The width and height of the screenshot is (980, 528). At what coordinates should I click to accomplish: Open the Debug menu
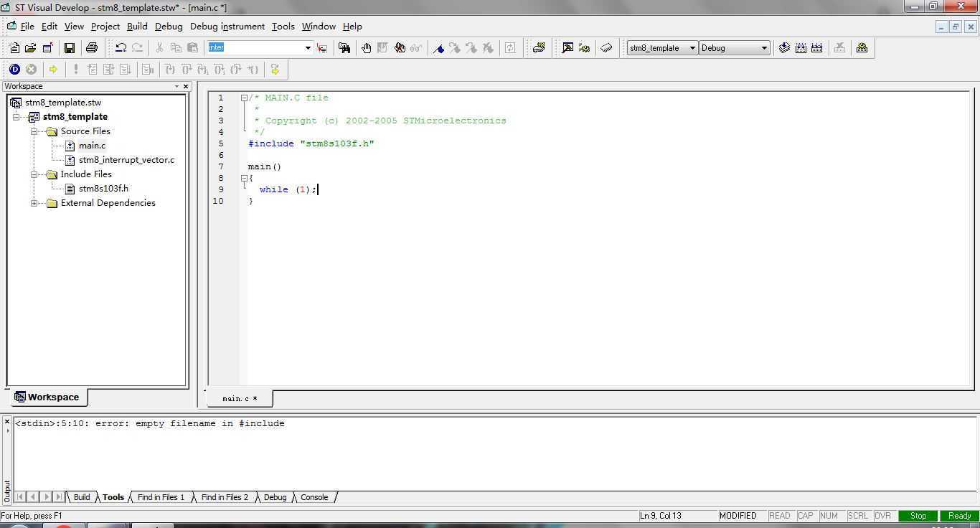point(169,27)
